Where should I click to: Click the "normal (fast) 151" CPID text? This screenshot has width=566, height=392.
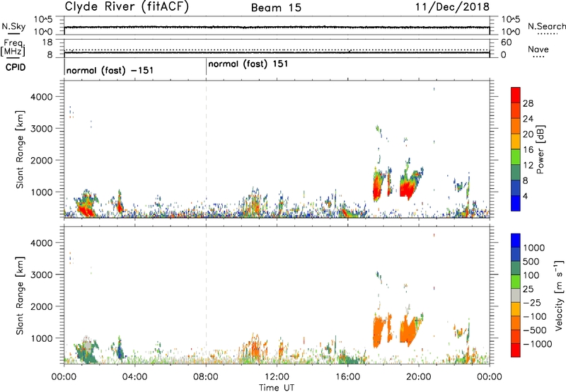tap(248, 64)
